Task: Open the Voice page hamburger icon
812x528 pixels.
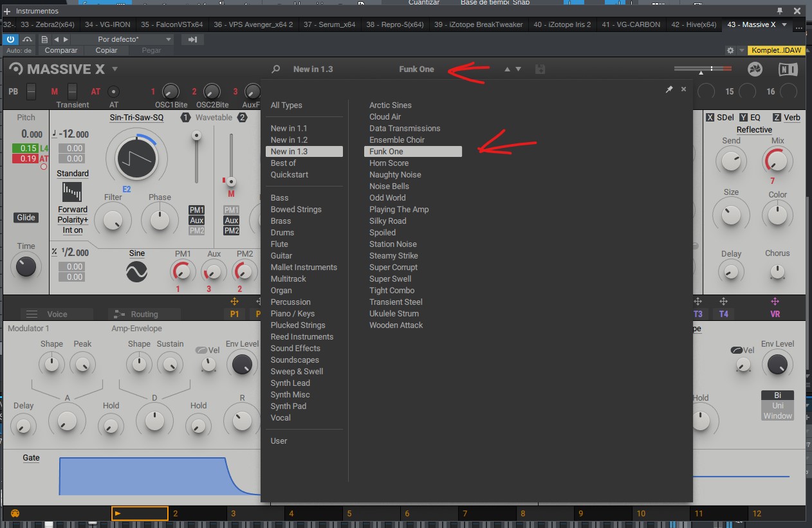Action: click(x=32, y=314)
